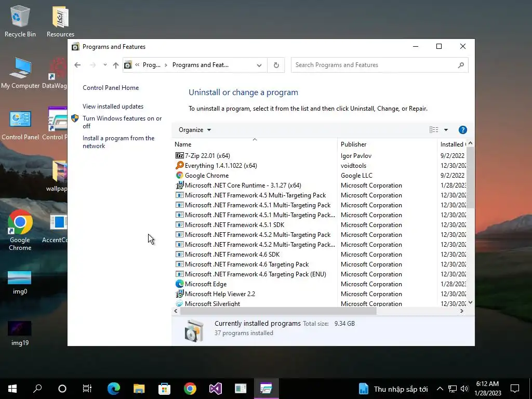Select the Control Panel desktop icon
Screen dimensions: 532x399
(20, 125)
